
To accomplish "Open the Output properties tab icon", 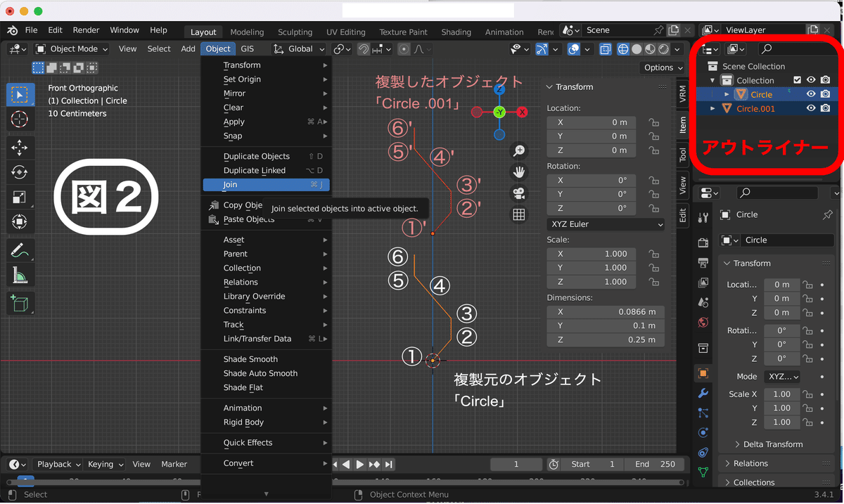I will pyautogui.click(x=703, y=262).
